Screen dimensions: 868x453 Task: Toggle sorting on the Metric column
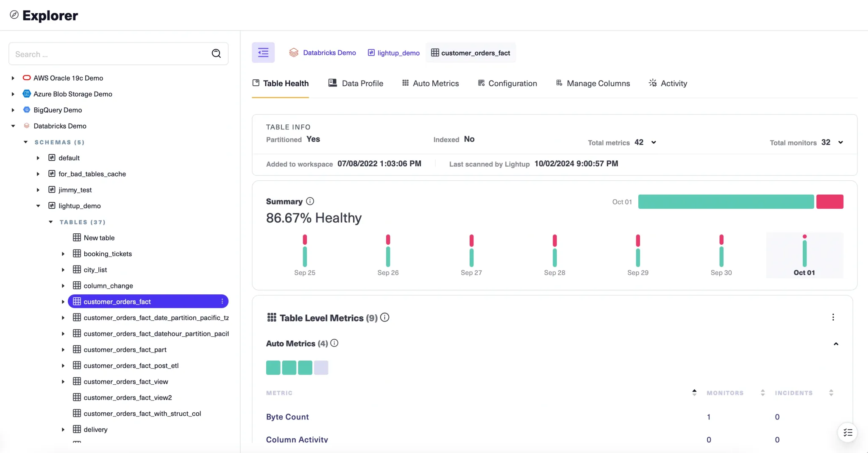[x=693, y=393]
